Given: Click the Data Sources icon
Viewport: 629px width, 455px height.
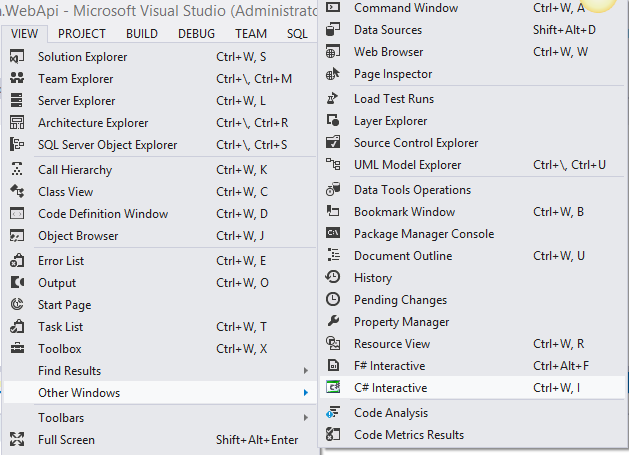Looking at the screenshot, I should pyautogui.click(x=333, y=29).
